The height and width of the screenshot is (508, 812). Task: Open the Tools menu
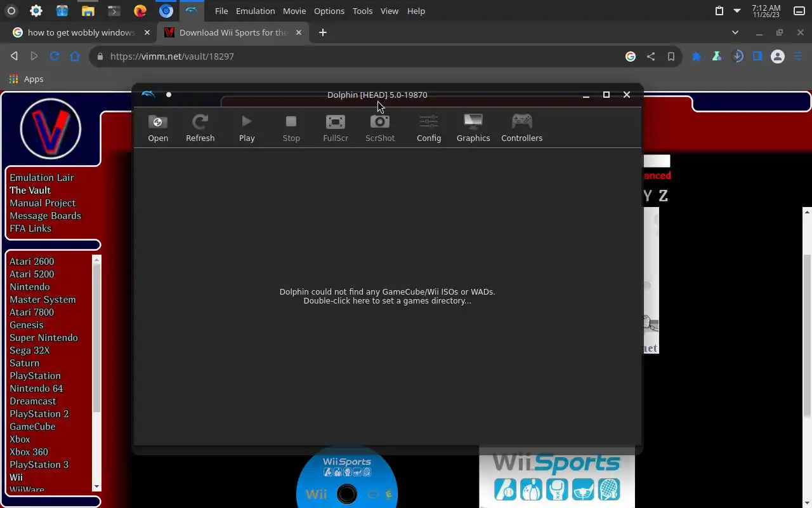click(362, 11)
